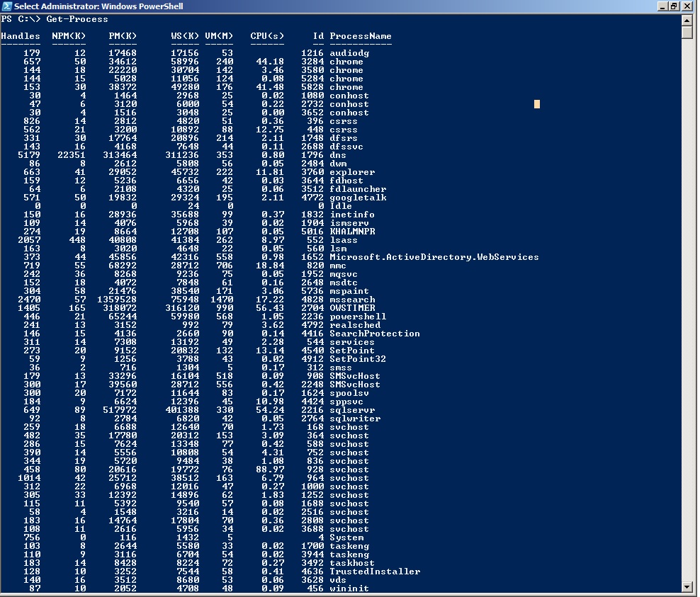Click chrome process with Id 3284

(x=346, y=62)
